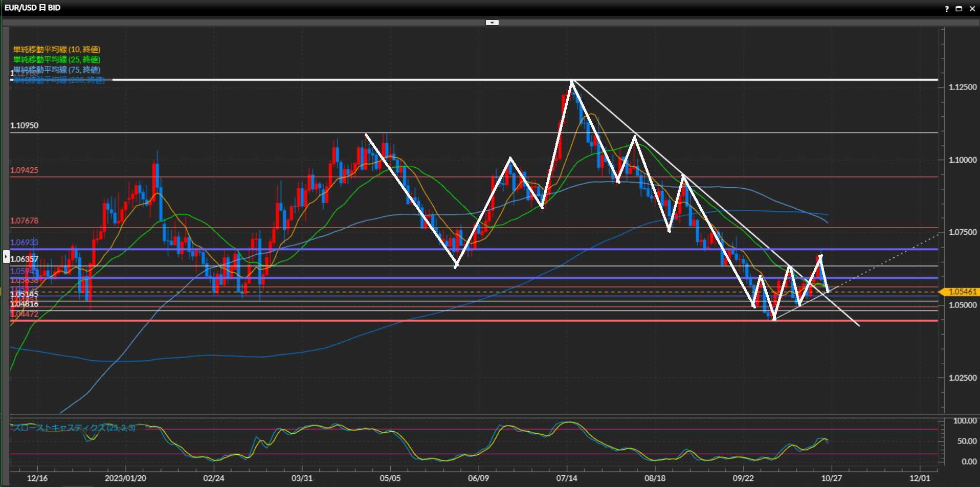Click the current price tag 1.05461
Image resolution: width=980 pixels, height=487 pixels.
tap(962, 292)
